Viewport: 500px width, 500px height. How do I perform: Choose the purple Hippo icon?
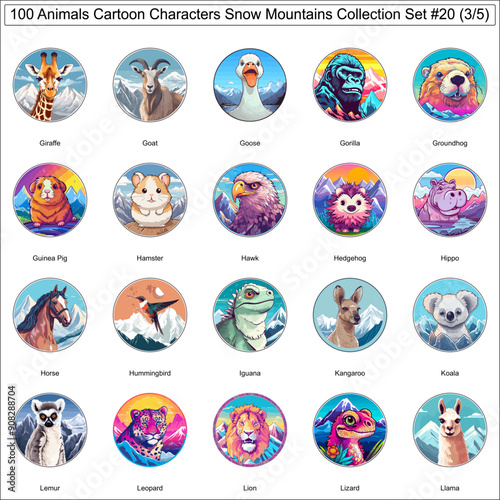pyautogui.click(x=450, y=200)
